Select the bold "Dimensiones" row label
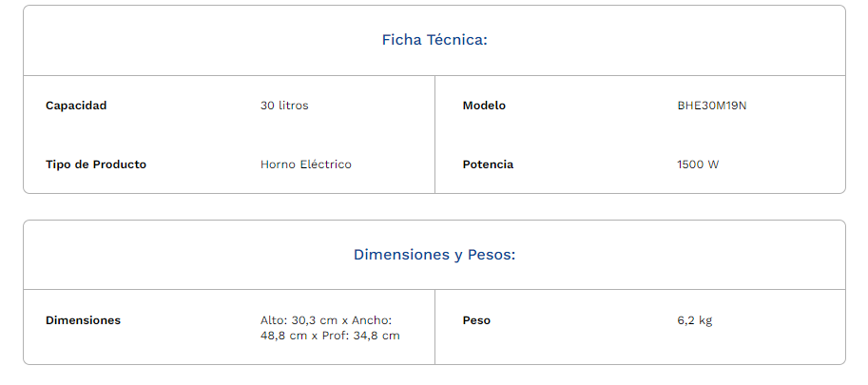This screenshot has height=385, width=868. coord(83,320)
